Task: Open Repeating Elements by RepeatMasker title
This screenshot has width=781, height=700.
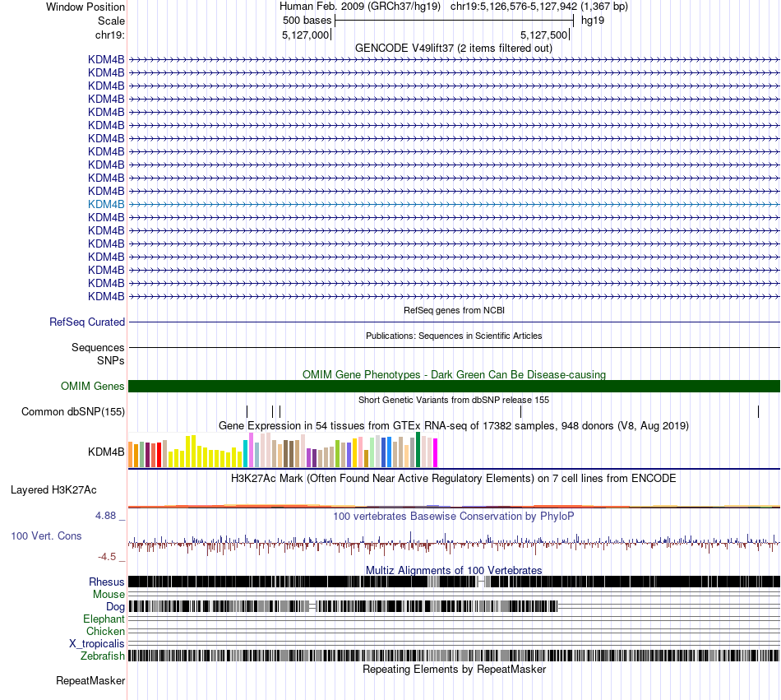Action: 454,669
